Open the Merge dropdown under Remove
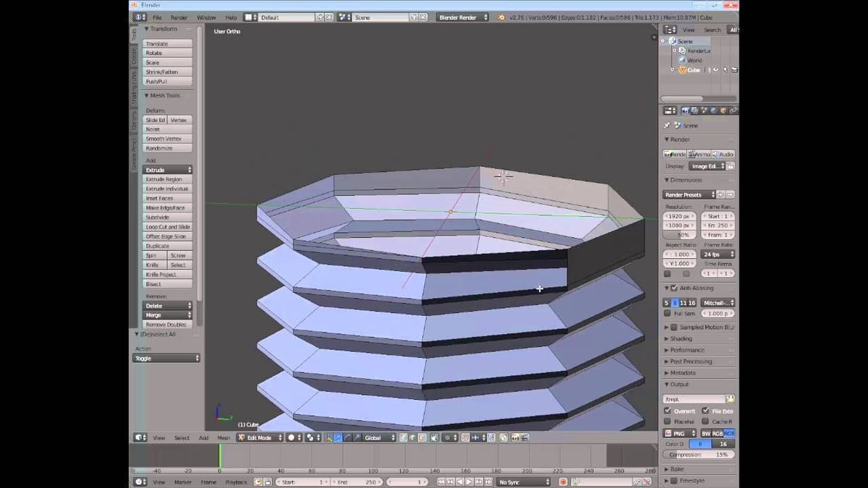 click(x=168, y=315)
